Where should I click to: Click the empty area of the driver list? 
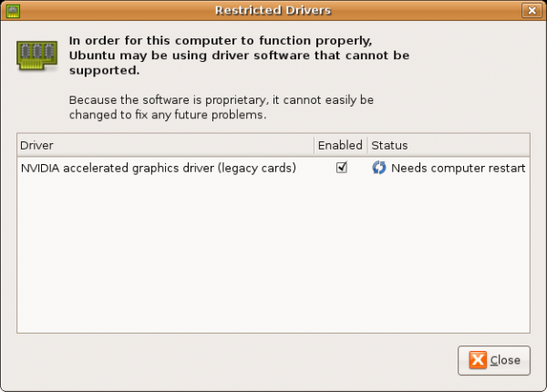click(x=273, y=255)
